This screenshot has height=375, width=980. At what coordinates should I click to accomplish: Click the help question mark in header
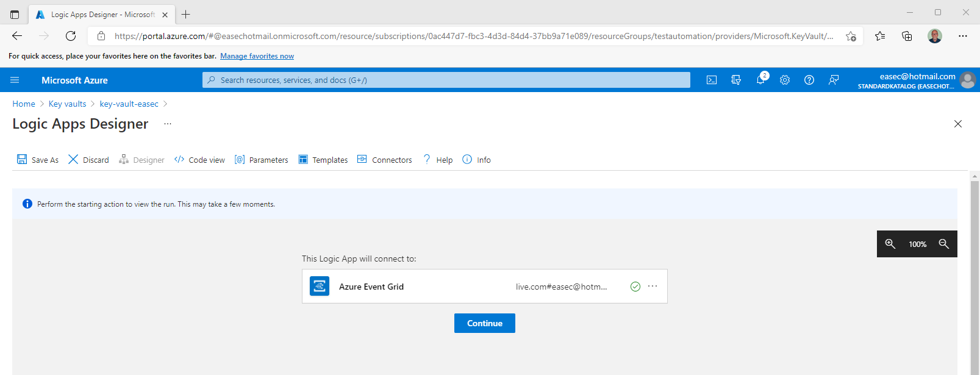(x=809, y=80)
